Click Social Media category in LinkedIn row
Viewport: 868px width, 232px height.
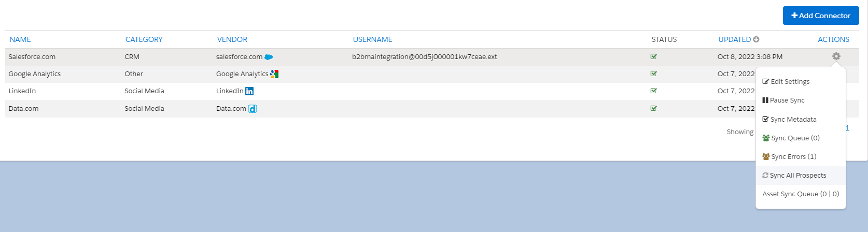[144, 91]
